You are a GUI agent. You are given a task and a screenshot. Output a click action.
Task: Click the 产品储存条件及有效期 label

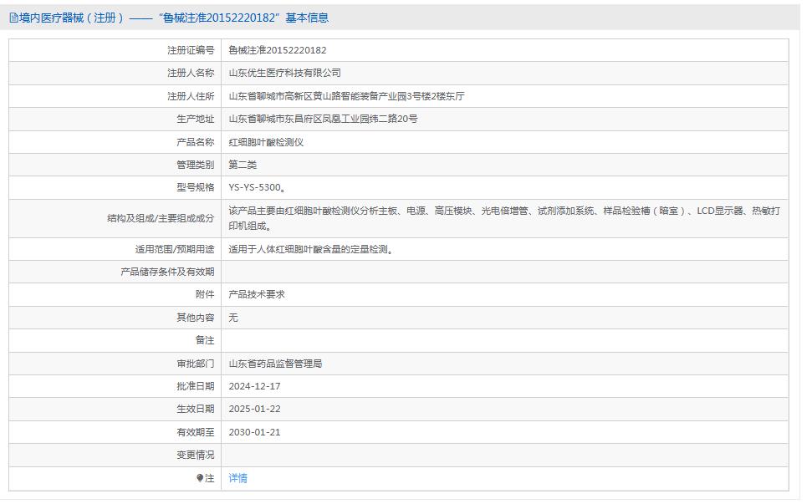(167, 272)
